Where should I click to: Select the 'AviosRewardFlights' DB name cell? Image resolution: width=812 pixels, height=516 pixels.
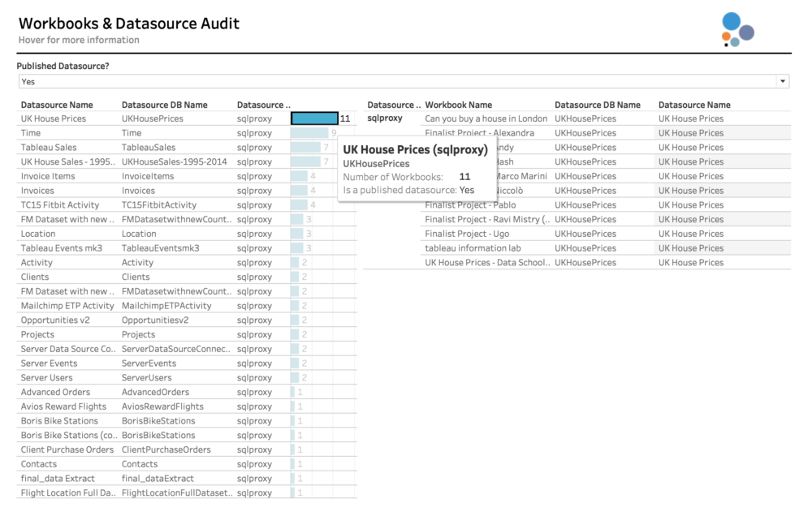pyautogui.click(x=162, y=406)
